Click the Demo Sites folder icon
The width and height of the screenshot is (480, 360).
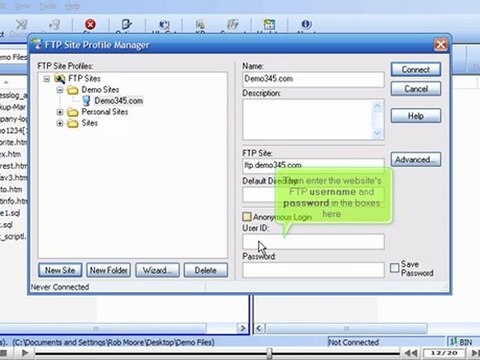pos(72,90)
